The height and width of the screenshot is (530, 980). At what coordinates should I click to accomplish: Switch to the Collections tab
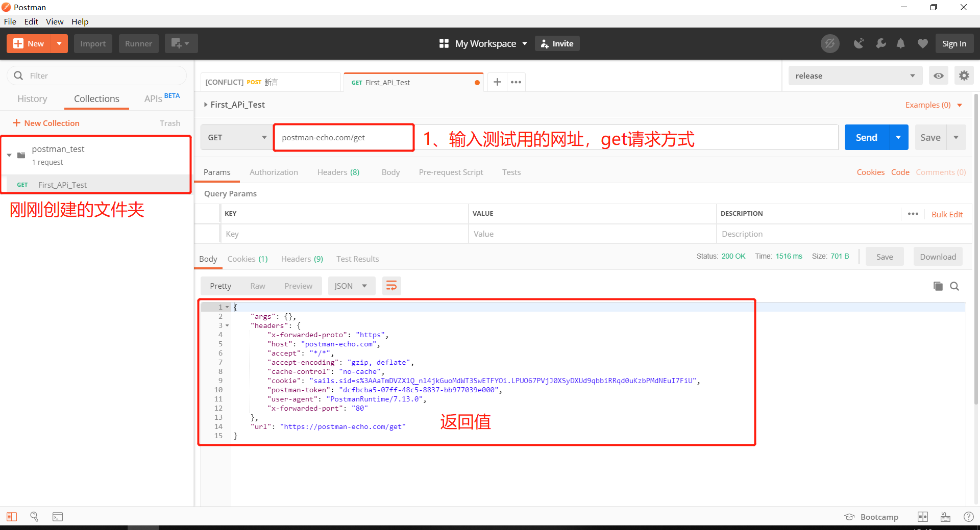click(x=96, y=99)
